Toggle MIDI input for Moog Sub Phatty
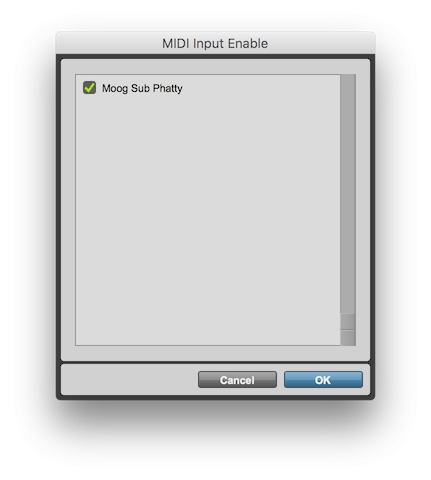The height and width of the screenshot is (480, 431). [x=89, y=88]
